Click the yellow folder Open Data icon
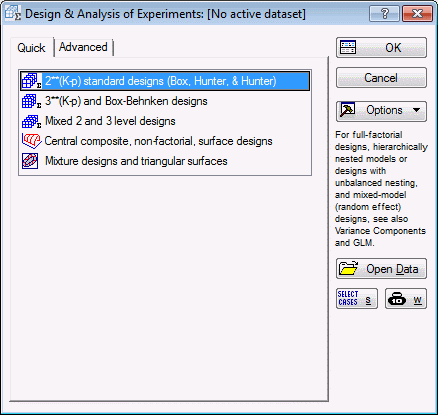 point(348,268)
